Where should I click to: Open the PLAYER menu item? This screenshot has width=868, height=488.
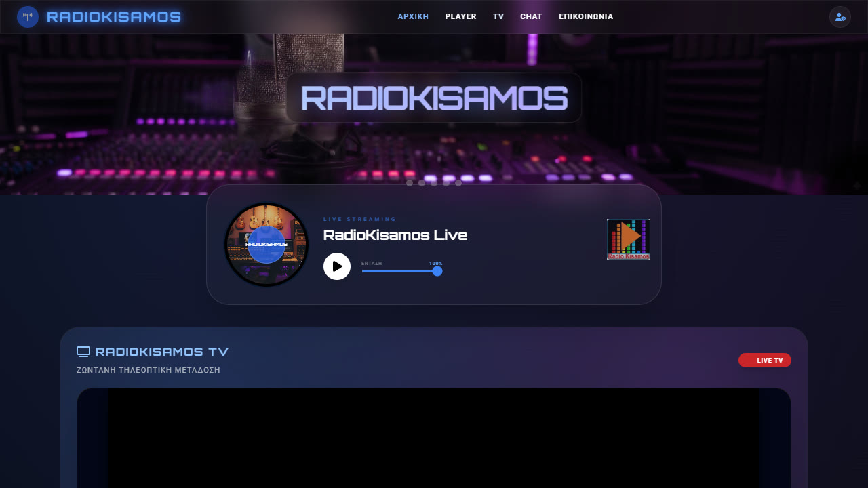coord(461,16)
